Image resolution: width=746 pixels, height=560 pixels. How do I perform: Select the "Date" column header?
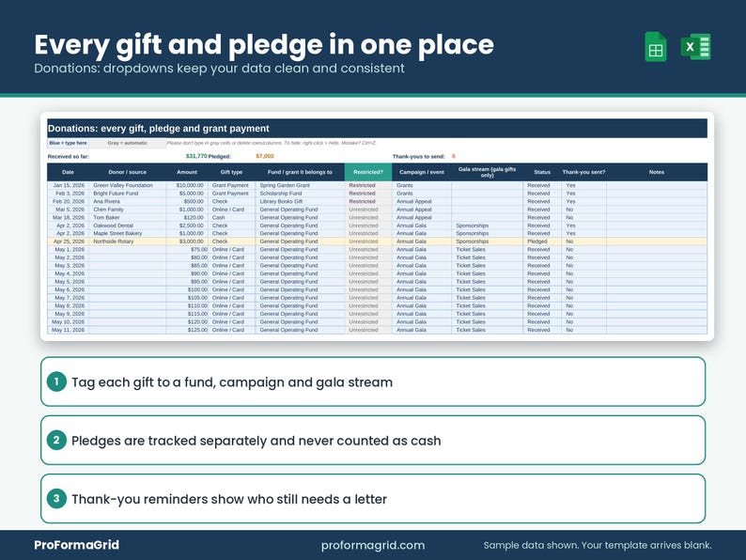68,172
